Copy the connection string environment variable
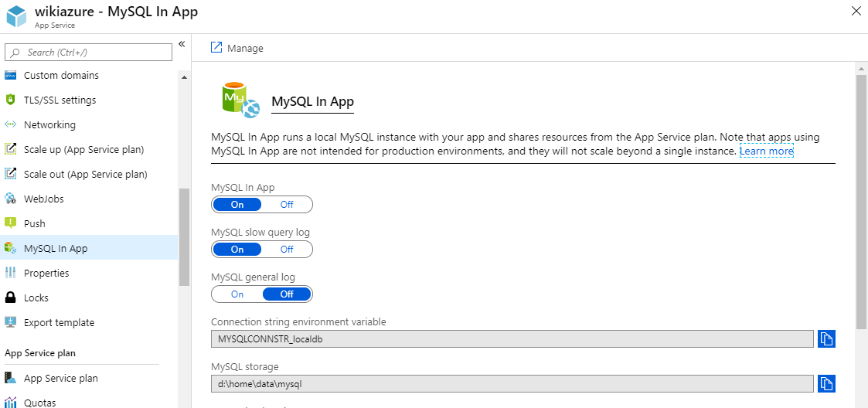 826,338
